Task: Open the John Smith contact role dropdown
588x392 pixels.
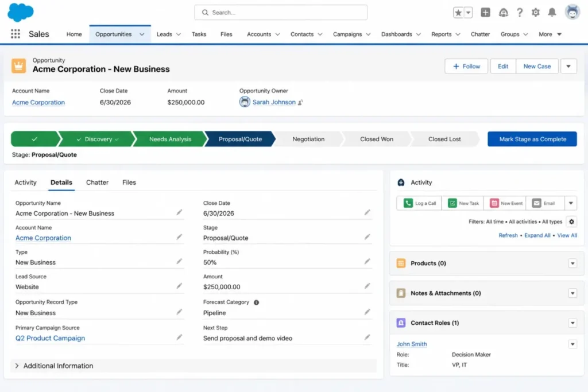Action: click(572, 344)
